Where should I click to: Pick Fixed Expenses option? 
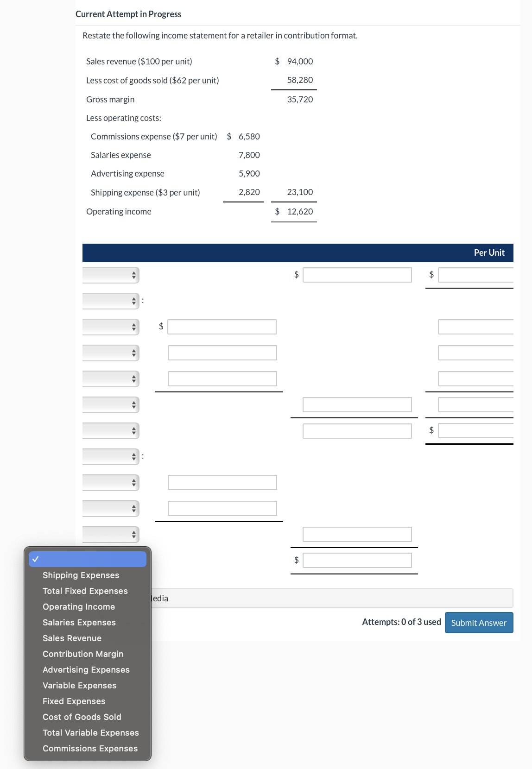click(88, 701)
